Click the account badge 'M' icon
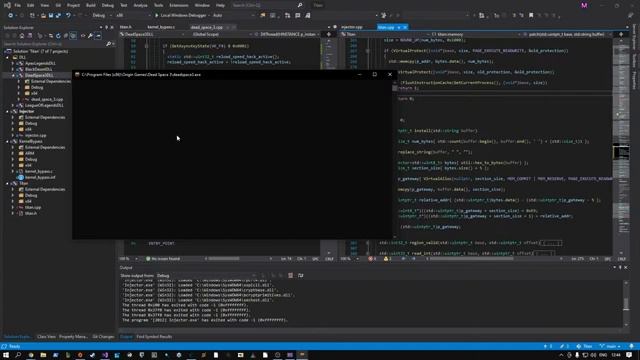 click(x=584, y=5)
